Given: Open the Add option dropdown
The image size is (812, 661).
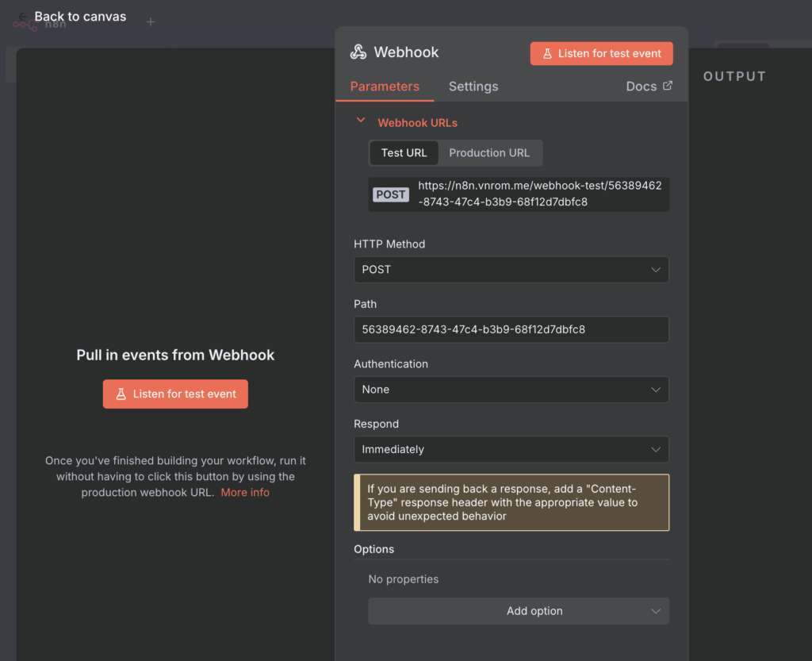Looking at the screenshot, I should 519,611.
